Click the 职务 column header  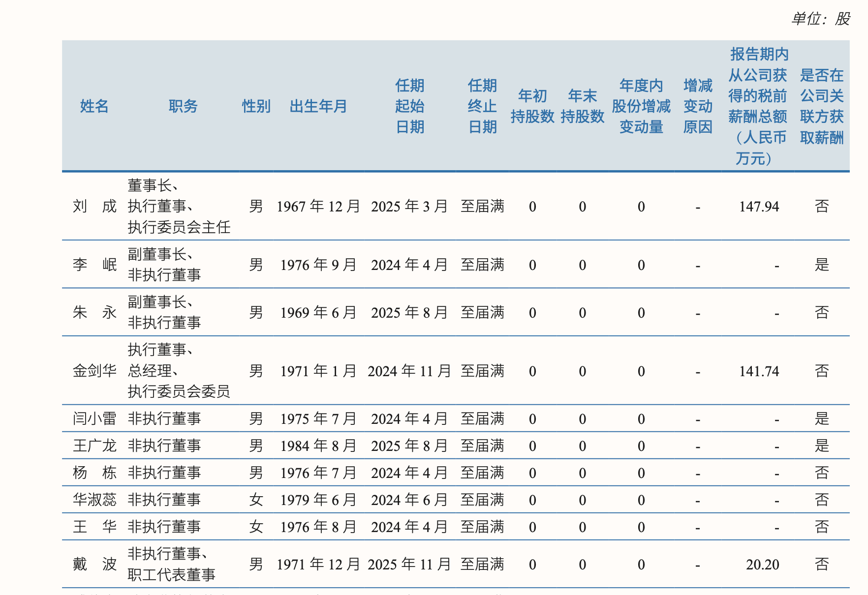(183, 106)
